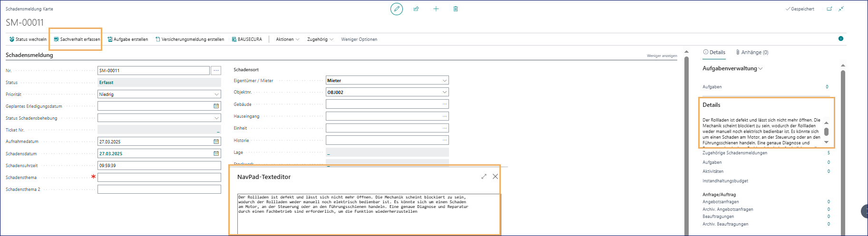Click the Schadensthema input field

click(x=159, y=177)
